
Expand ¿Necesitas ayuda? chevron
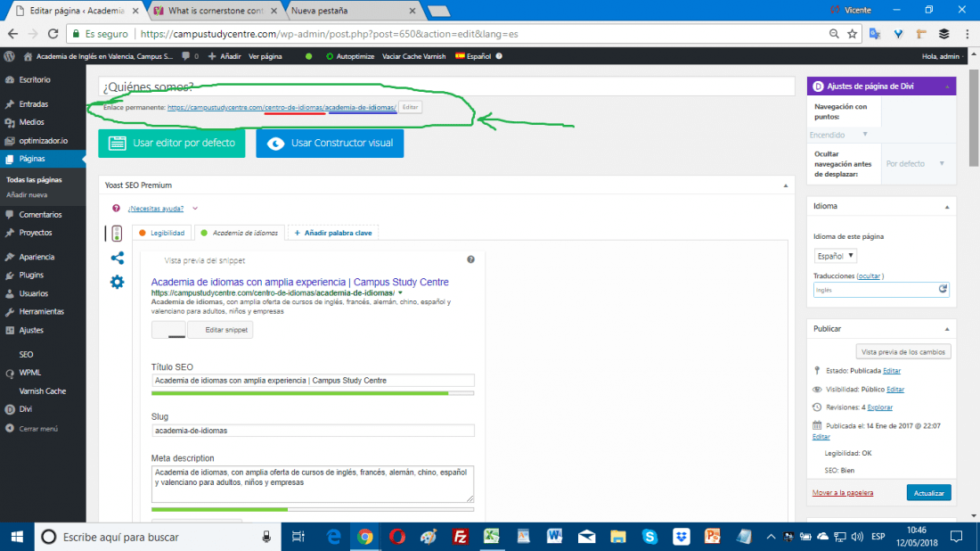(195, 209)
